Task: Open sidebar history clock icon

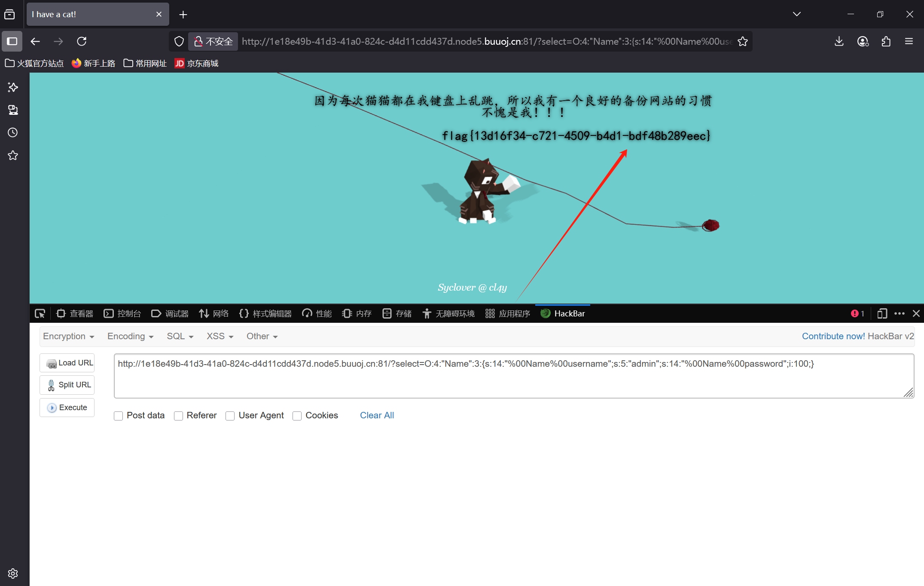Action: (13, 132)
